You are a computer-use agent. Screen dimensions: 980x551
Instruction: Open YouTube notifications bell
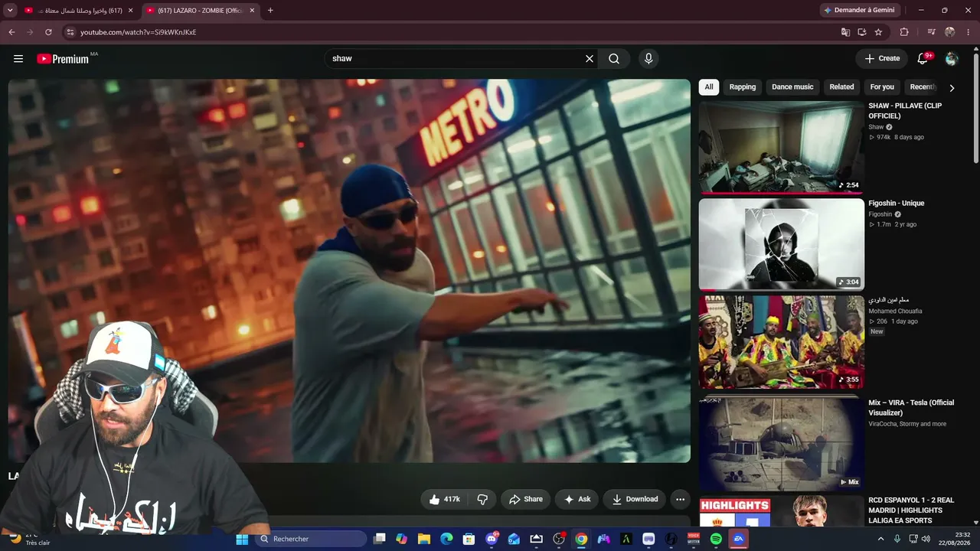pyautogui.click(x=923, y=59)
